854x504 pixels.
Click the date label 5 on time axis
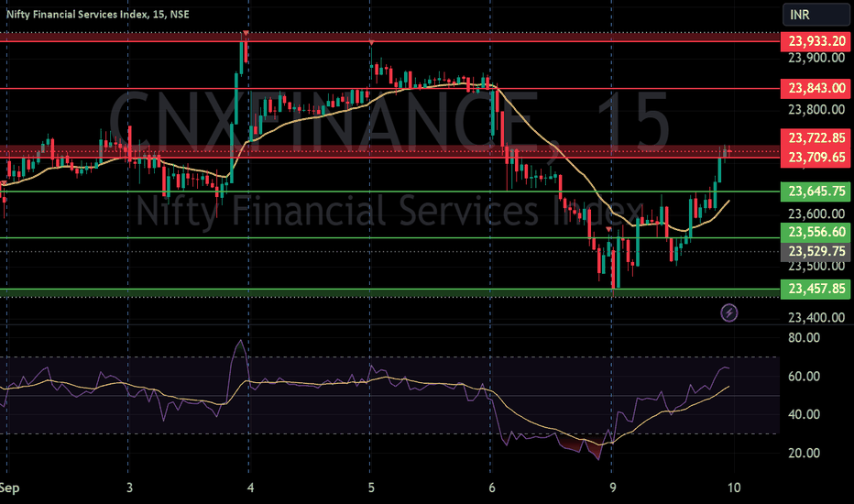pyautogui.click(x=371, y=488)
